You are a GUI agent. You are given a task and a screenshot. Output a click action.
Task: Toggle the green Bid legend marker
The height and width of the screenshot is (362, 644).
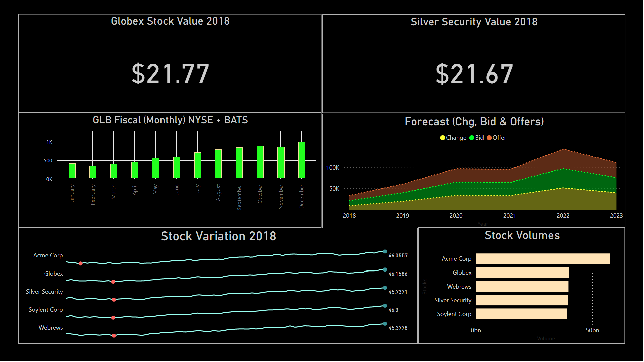(472, 138)
